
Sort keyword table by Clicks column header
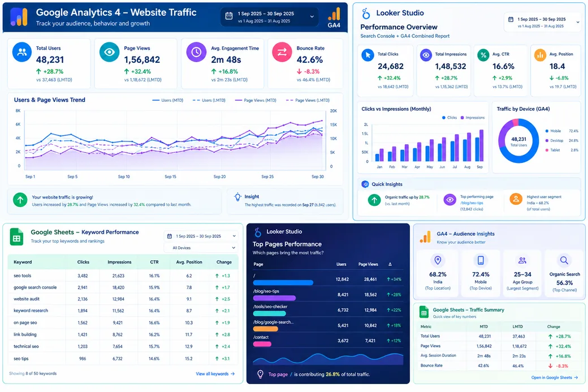click(83, 262)
